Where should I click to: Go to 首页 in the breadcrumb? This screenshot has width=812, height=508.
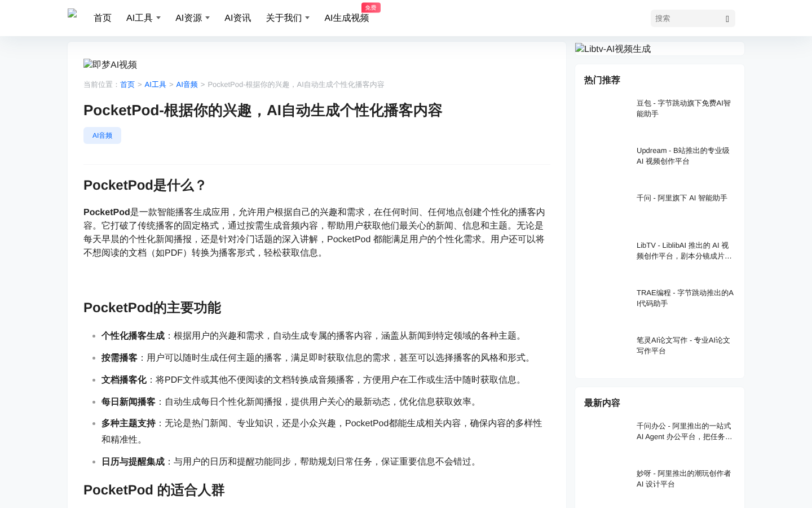(x=127, y=85)
